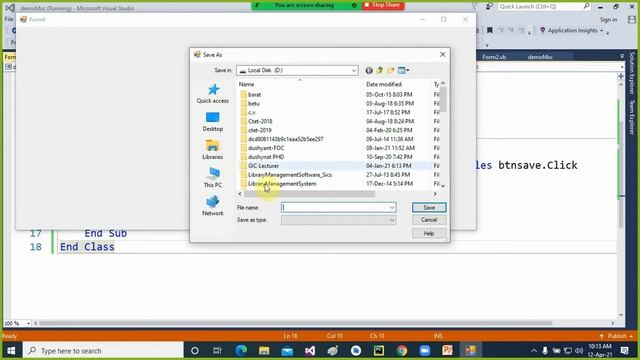Open Network in Save As sidebar
The height and width of the screenshot is (360, 640).
(x=213, y=206)
